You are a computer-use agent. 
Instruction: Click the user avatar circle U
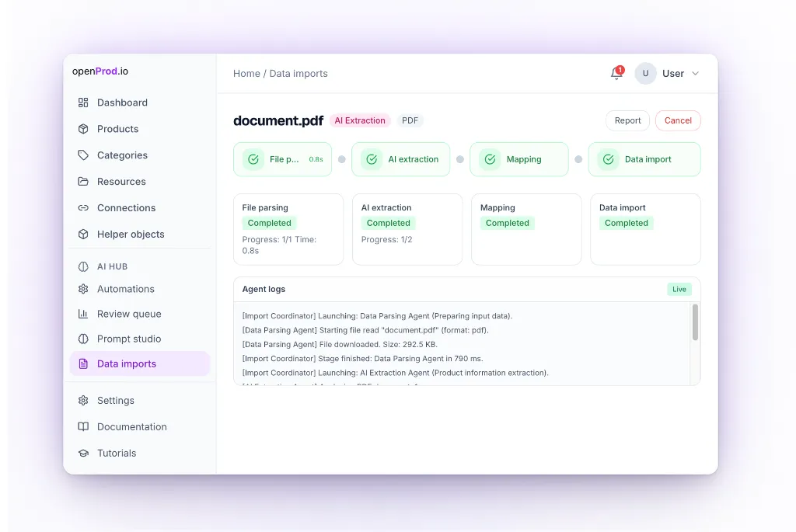click(x=645, y=74)
